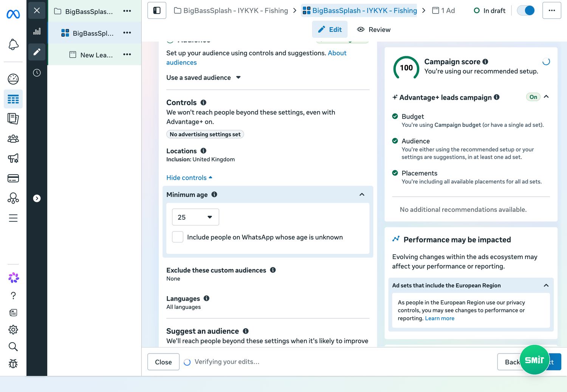Screen dimensions: 567x392
Task: Open the Settings gear in sidebar
Action: coord(13,330)
